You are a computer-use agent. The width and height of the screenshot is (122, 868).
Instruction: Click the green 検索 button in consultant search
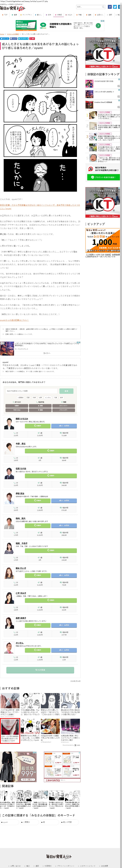(x=66, y=391)
